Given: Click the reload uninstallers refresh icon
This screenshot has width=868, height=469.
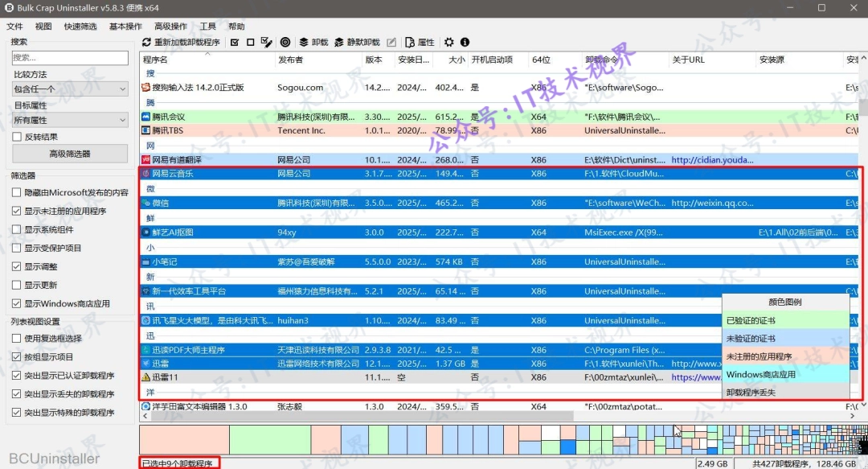Looking at the screenshot, I should pos(147,42).
